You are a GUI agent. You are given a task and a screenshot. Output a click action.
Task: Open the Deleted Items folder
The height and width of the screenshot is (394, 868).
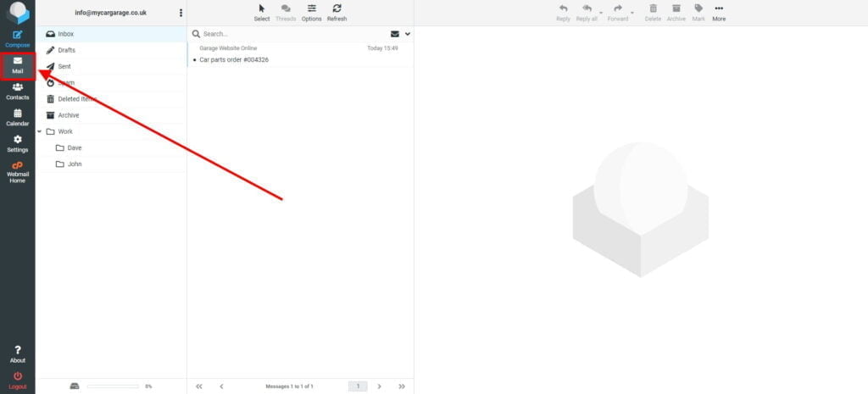point(111,99)
